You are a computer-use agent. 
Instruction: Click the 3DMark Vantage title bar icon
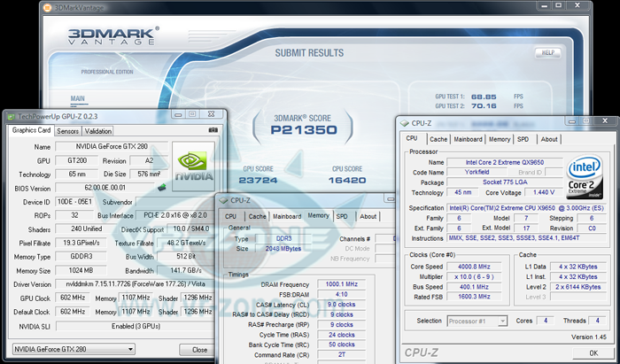point(46,8)
